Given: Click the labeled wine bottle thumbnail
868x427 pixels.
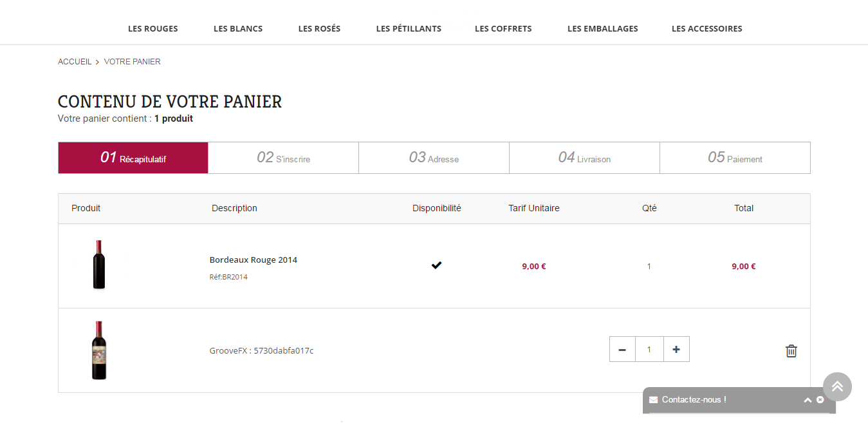Looking at the screenshot, I should [x=98, y=350].
